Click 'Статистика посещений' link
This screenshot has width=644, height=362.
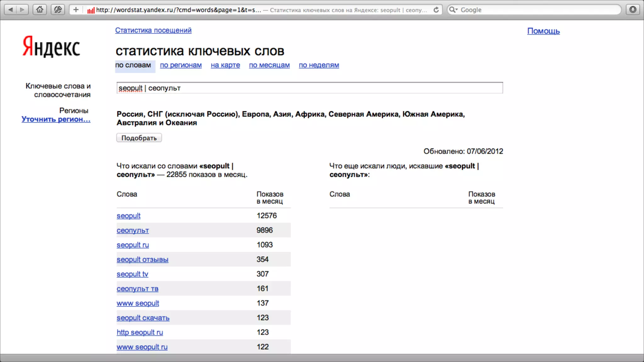click(153, 30)
